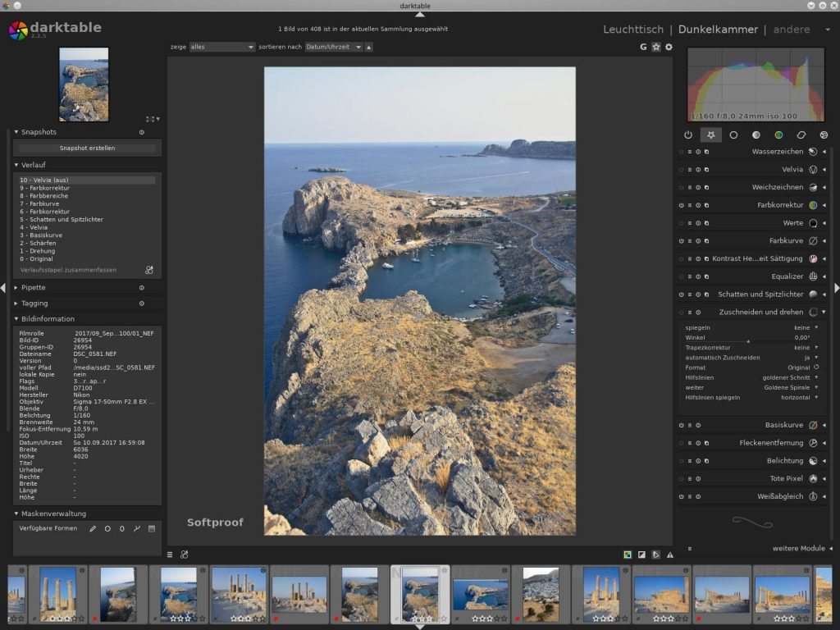Open the 'sortieren nach' Datum/Uhrzeit dropdown
Image resolution: width=840 pixels, height=630 pixels.
(333, 47)
